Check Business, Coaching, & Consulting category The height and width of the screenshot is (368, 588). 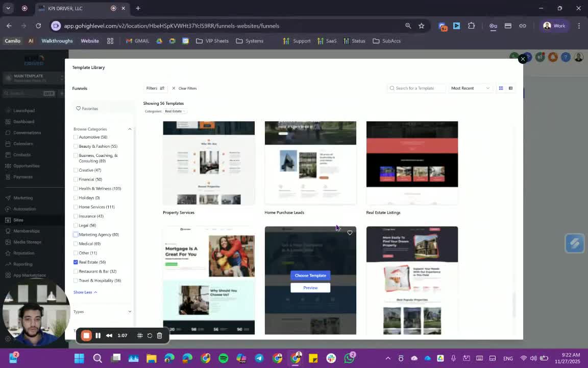76,155
